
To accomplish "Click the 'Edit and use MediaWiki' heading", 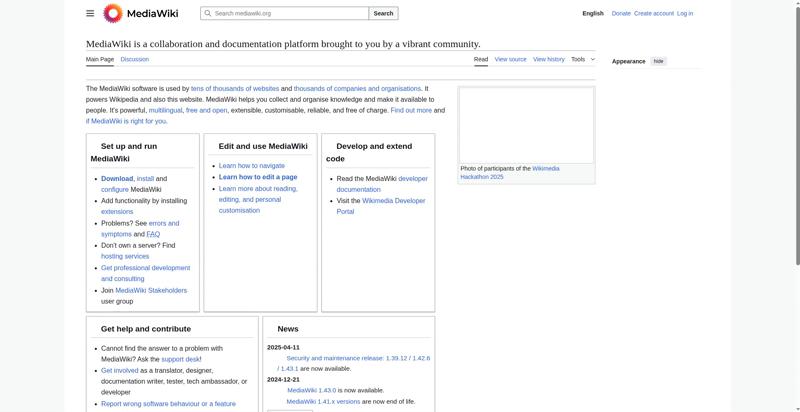I will [x=263, y=146].
